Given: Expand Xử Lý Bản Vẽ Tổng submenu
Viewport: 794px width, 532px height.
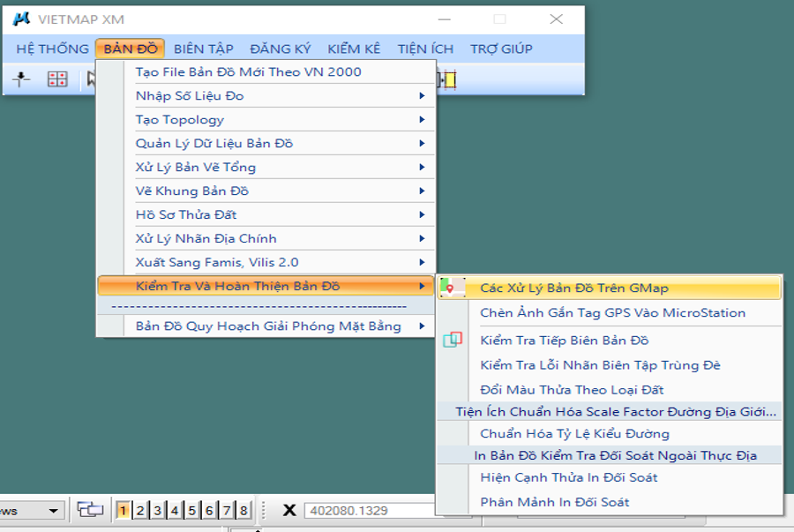Looking at the screenshot, I should [x=266, y=167].
